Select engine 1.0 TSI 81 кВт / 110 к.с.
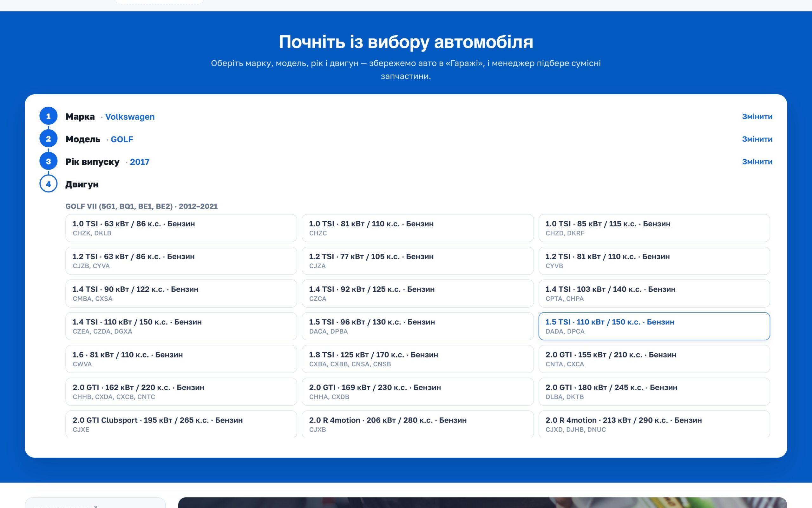812x508 pixels. (417, 228)
